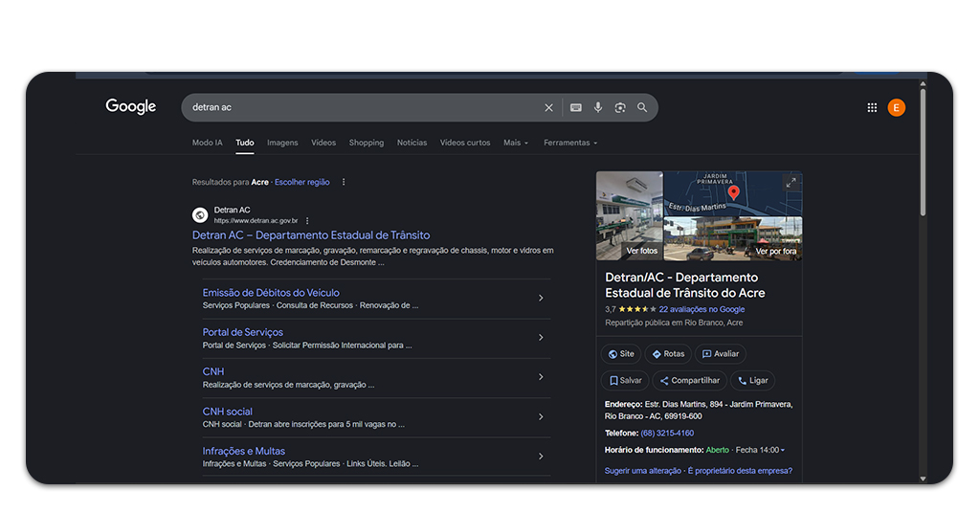Open the Ferramentas dropdown
980x513 pixels.
pyautogui.click(x=569, y=143)
